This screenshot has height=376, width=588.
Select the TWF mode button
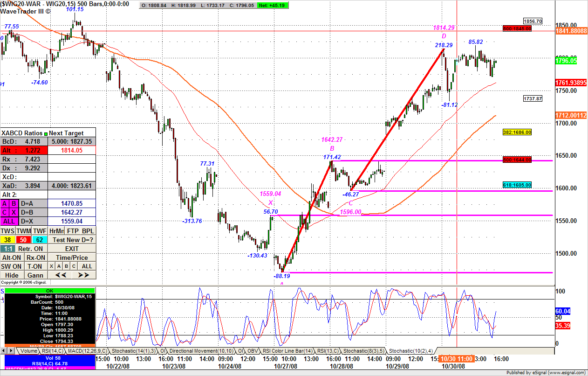tap(39, 231)
